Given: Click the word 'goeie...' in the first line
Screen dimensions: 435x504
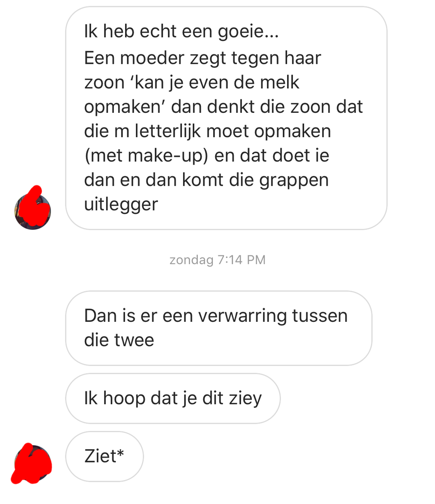Looking at the screenshot, I should (248, 32).
